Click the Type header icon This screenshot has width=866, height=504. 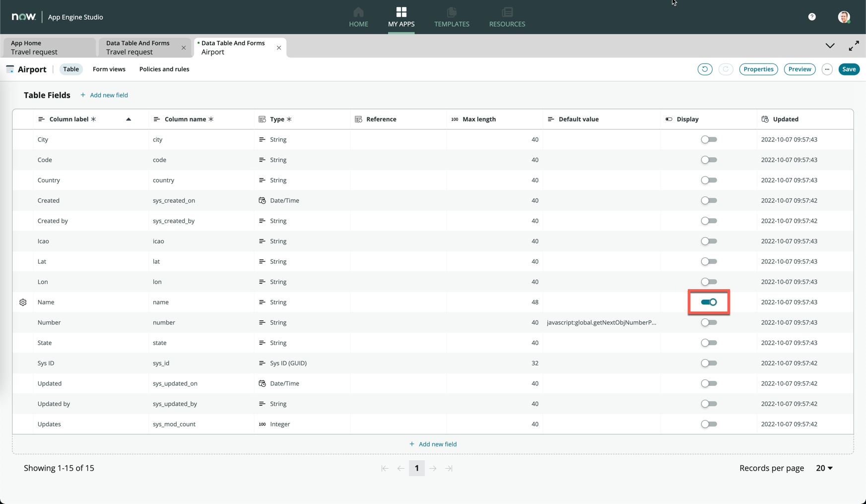pos(262,119)
